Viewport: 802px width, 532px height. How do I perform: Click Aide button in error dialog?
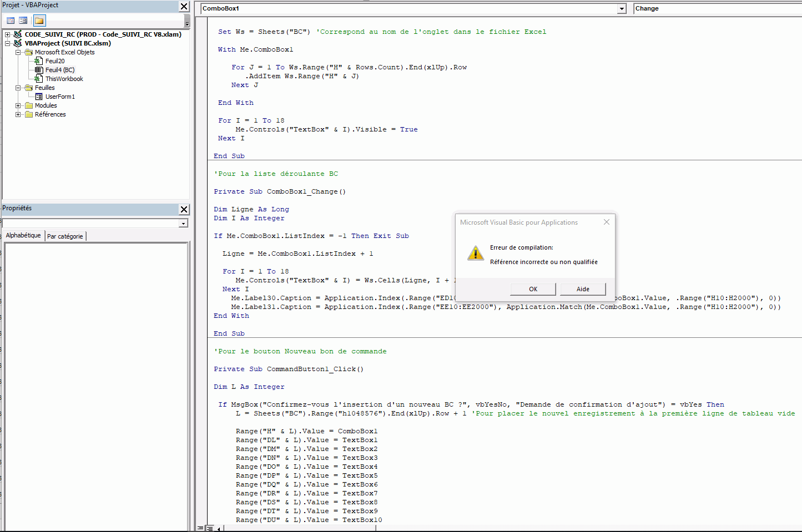click(x=583, y=289)
